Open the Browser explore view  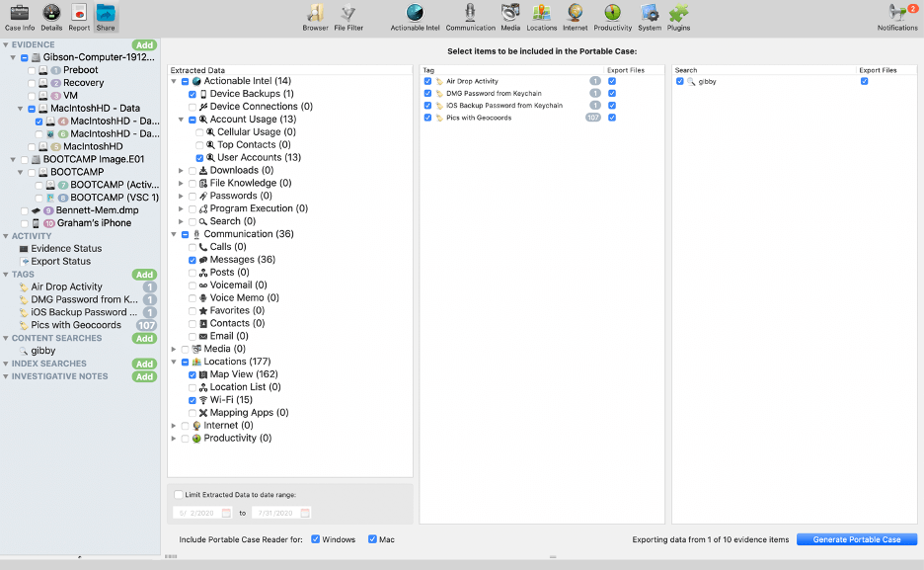tap(314, 16)
